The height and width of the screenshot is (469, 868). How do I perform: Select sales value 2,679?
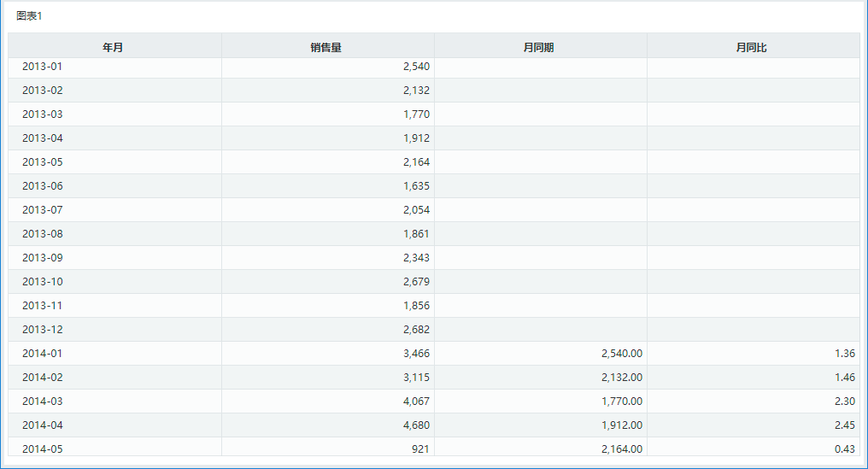(416, 281)
